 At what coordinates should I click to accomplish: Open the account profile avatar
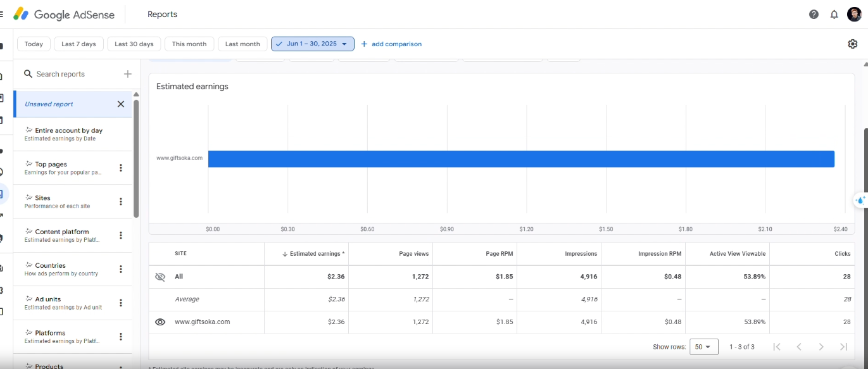click(x=854, y=14)
